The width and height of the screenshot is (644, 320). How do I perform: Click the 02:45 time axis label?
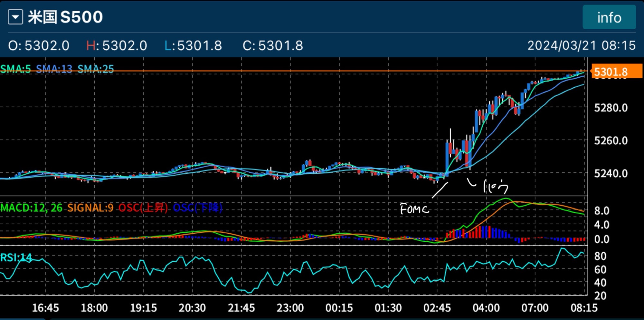pyautogui.click(x=437, y=308)
